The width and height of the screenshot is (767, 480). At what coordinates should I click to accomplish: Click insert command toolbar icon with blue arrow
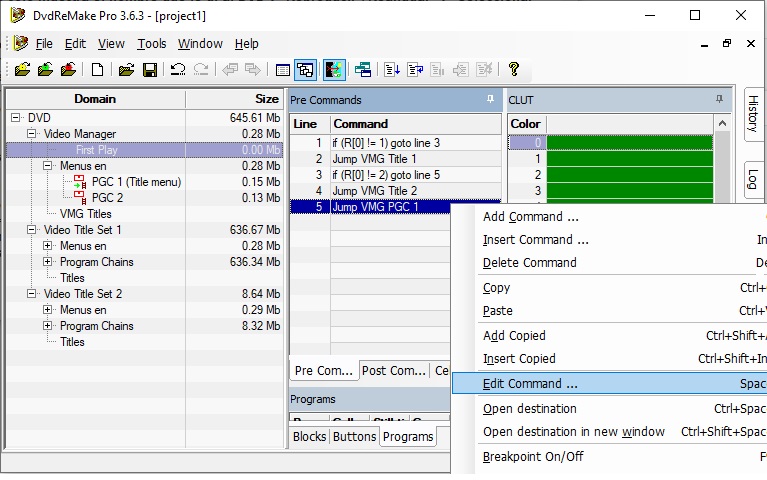coord(415,69)
